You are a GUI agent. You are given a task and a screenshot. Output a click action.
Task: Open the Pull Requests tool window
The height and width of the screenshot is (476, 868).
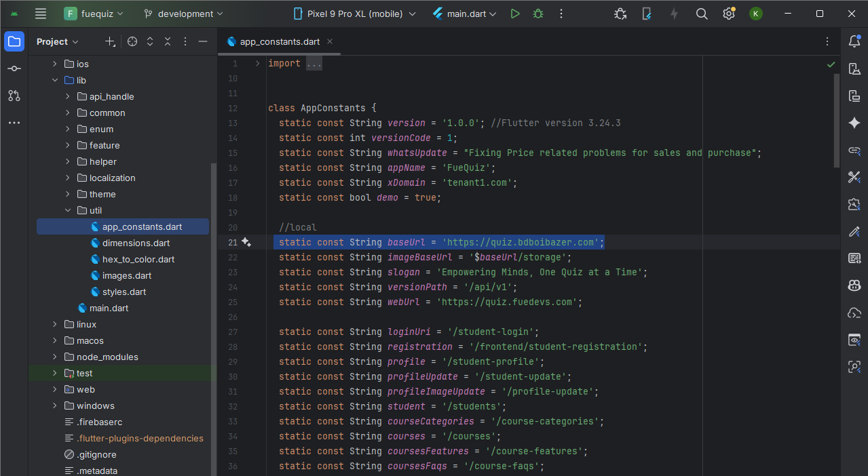(14, 96)
